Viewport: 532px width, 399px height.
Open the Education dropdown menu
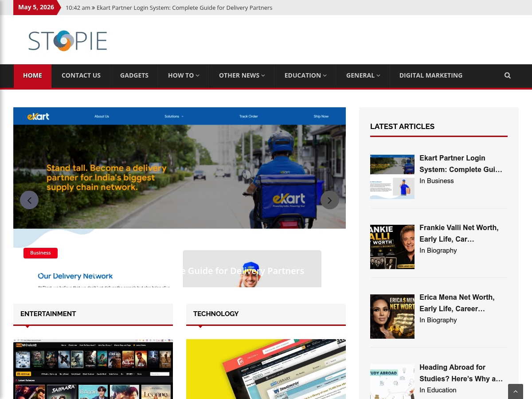tap(305, 75)
